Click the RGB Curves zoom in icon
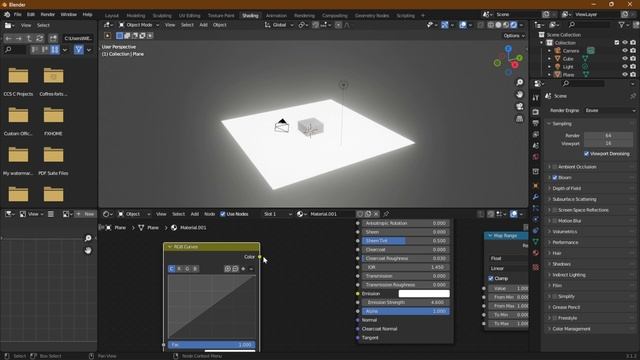Viewport: 640px width, 360px height. 228,269
